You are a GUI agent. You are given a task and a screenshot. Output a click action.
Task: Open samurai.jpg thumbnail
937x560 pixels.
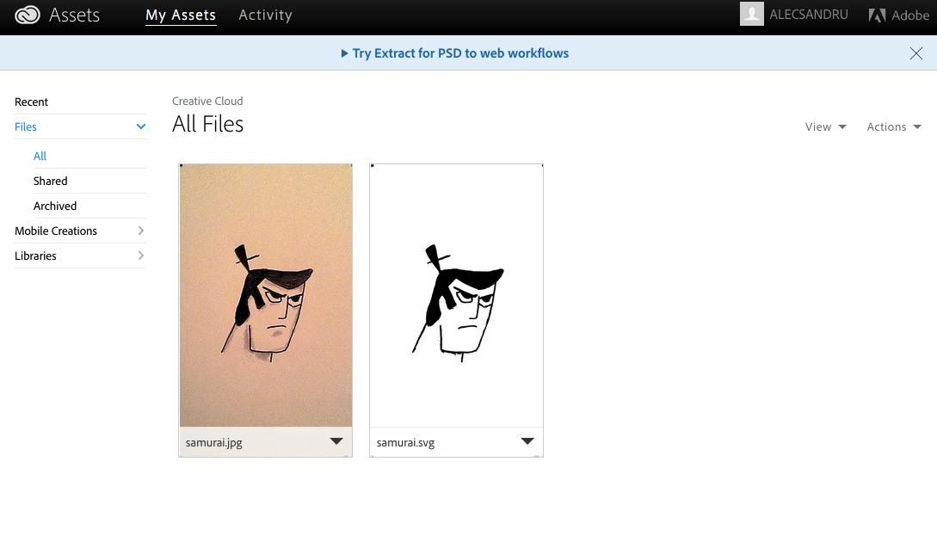pyautogui.click(x=265, y=295)
